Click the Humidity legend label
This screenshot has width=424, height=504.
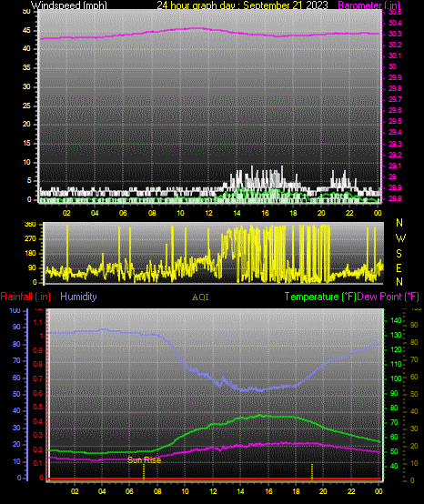(78, 297)
